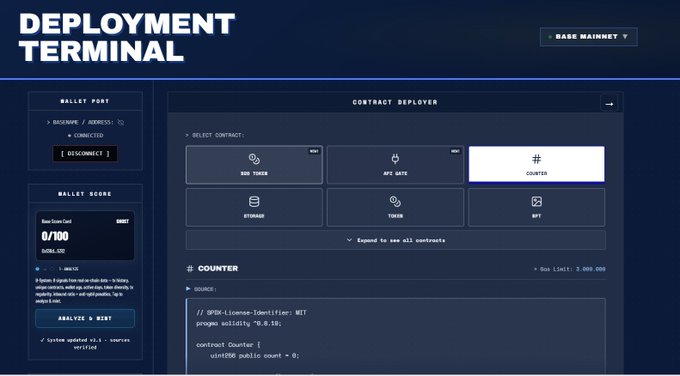Click the Analyze & Mint button
Screen dimensions: 680x376
tap(85, 318)
